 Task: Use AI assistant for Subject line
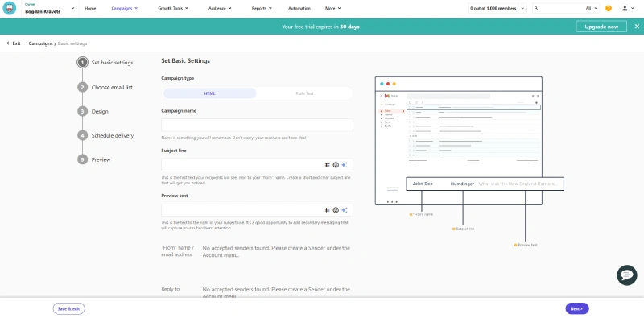point(345,165)
